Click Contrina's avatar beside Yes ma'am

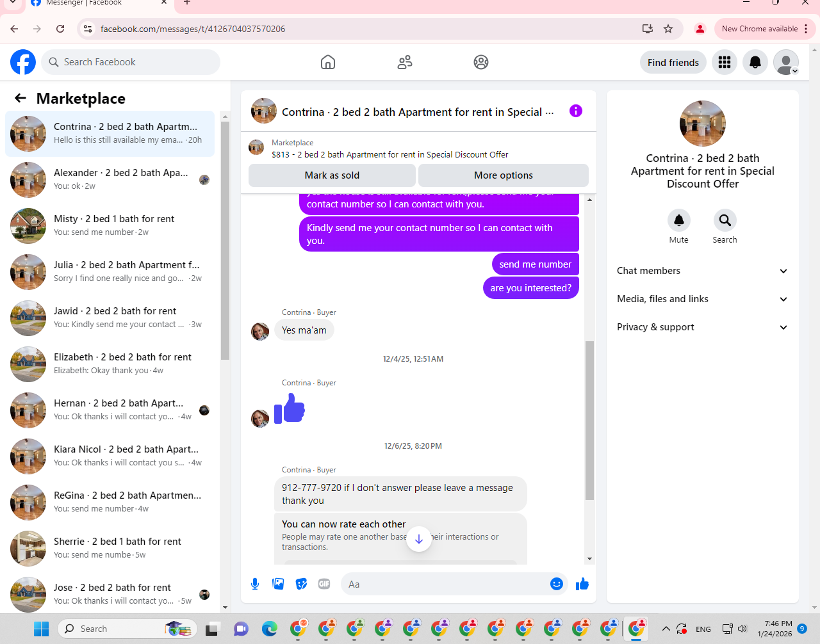point(260,332)
